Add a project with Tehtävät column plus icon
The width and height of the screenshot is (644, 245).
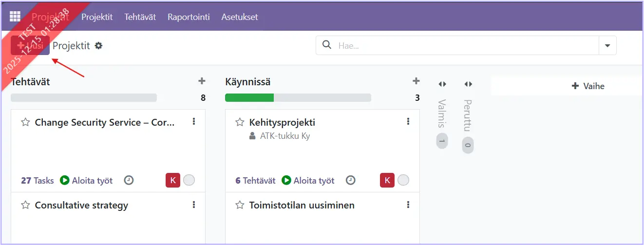click(202, 81)
